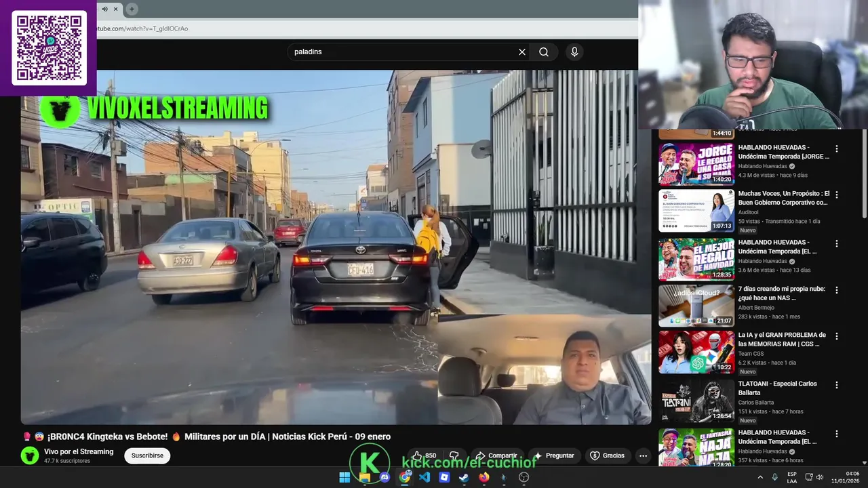Open options menu for 'TLATOANI - Especial Carlos Ballarta'

click(836, 384)
